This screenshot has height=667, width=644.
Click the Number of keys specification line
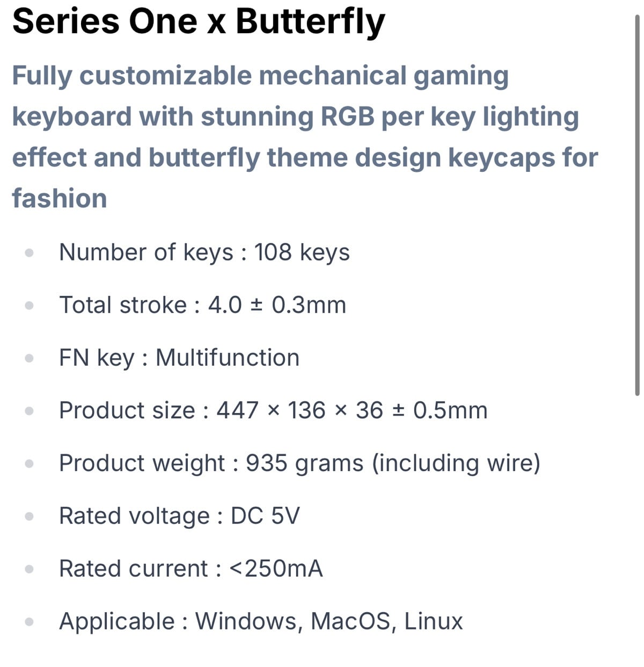pos(204,252)
